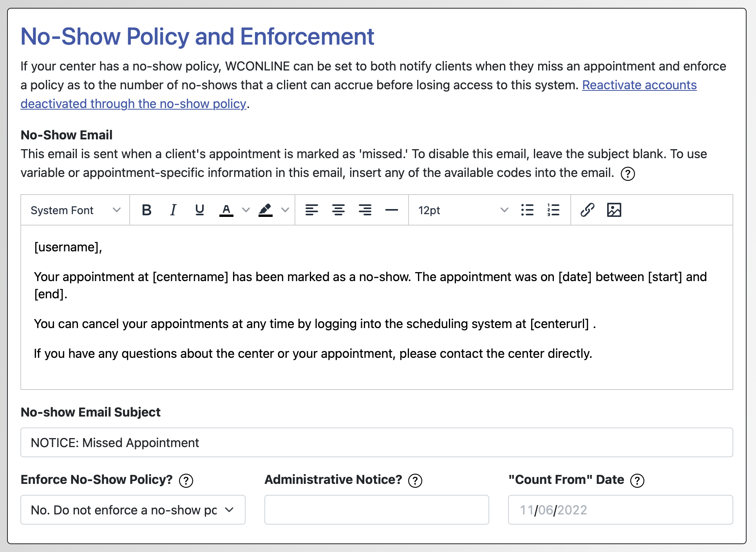Apply italic formatting to text
Screen dimensions: 756x552
[x=173, y=210]
